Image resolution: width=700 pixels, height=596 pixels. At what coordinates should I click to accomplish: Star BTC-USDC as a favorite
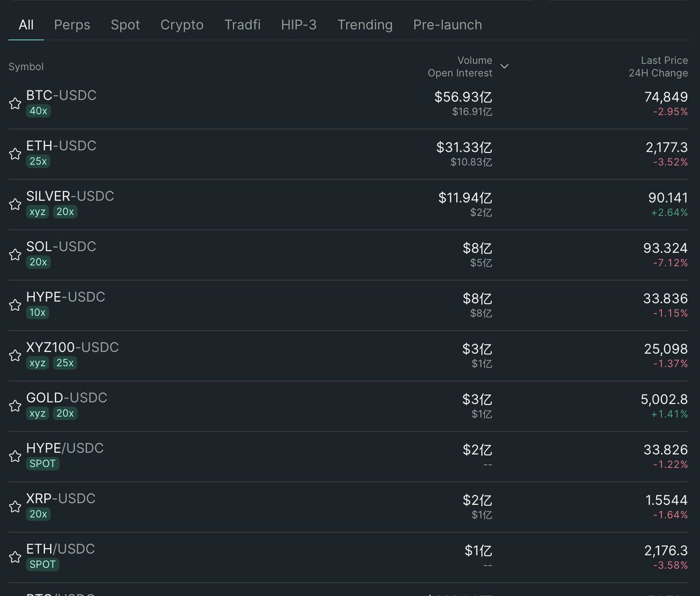coord(15,104)
